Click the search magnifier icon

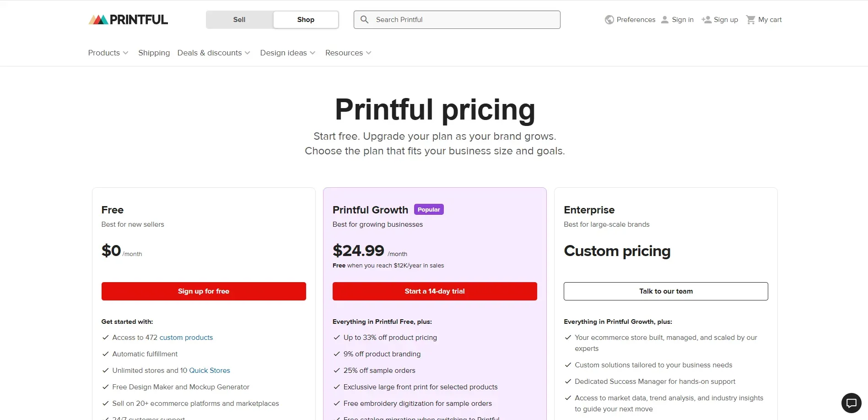click(x=365, y=19)
